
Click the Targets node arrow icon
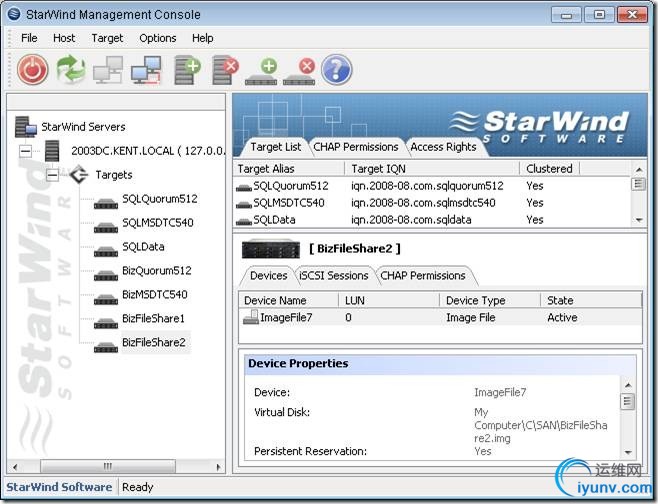pyautogui.click(x=79, y=174)
